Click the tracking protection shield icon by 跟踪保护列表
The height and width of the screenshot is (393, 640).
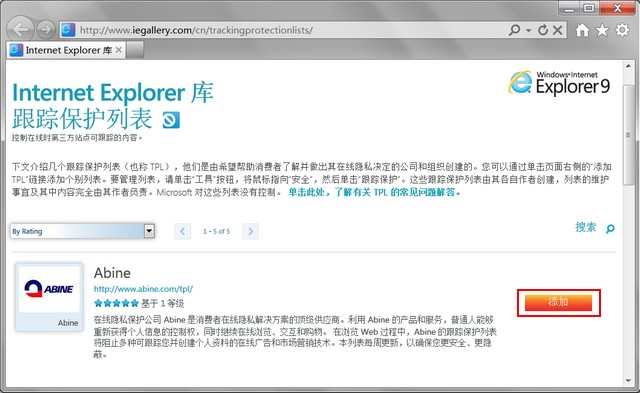(171, 120)
